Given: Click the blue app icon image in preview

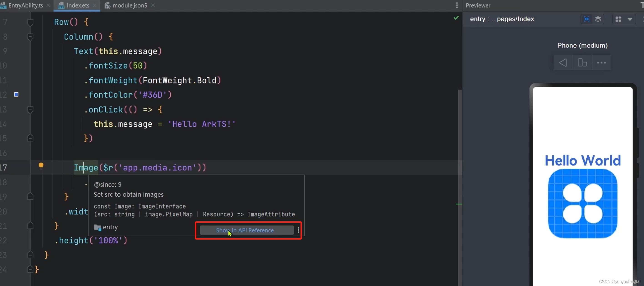Looking at the screenshot, I should coord(583,203).
